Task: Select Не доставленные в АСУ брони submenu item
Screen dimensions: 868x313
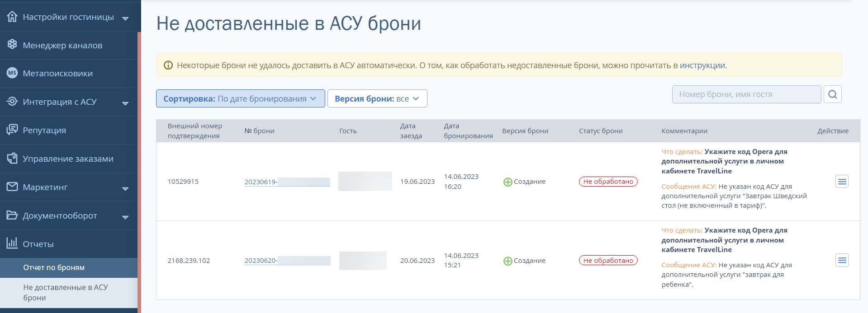Action: 69,293
